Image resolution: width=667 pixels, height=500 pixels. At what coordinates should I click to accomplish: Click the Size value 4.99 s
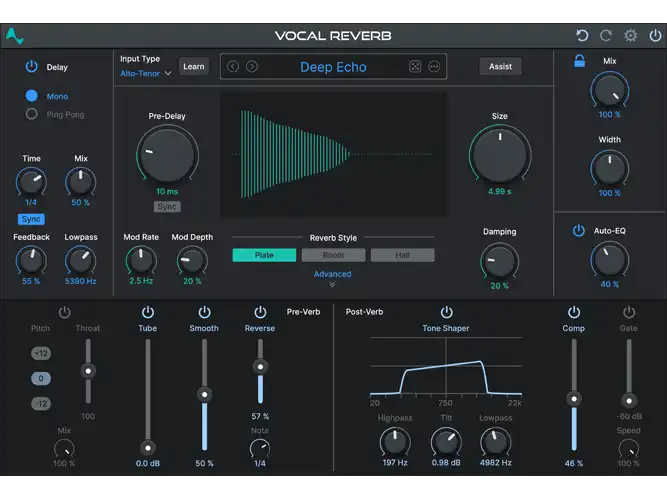499,191
